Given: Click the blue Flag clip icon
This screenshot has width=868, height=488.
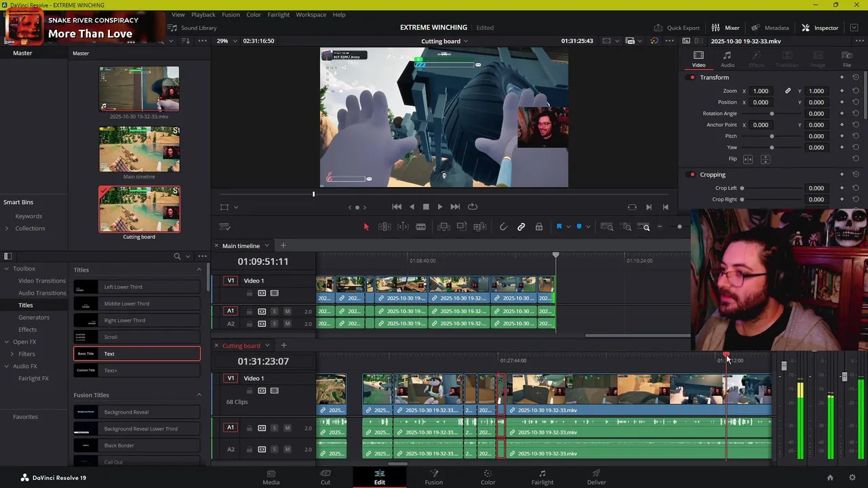Looking at the screenshot, I should tap(559, 227).
